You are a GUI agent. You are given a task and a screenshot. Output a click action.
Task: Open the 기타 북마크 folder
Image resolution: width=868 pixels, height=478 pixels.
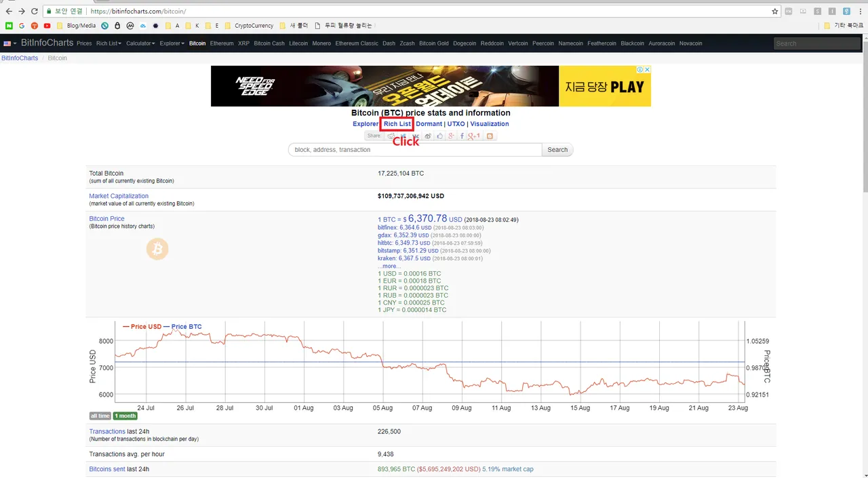[x=844, y=26]
